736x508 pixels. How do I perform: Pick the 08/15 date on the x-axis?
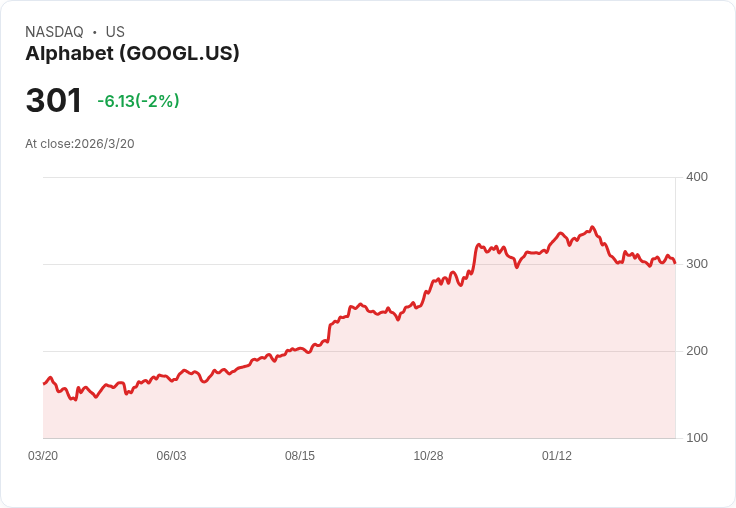(300, 456)
